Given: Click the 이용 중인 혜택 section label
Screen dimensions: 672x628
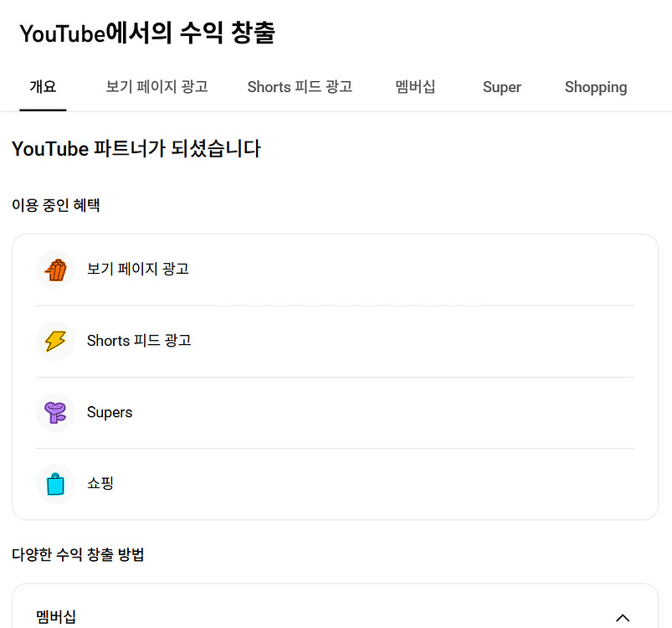Looking at the screenshot, I should tap(56, 205).
